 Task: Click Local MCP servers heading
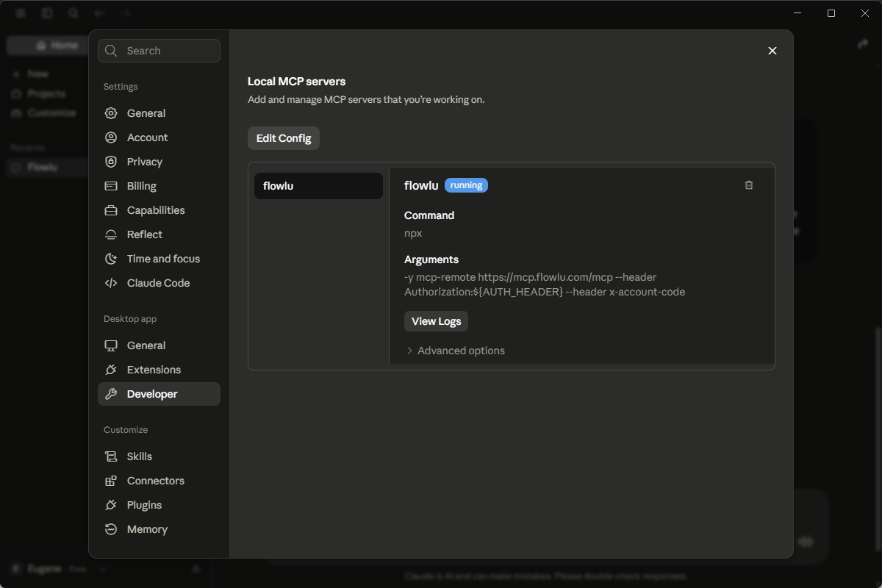tap(296, 82)
